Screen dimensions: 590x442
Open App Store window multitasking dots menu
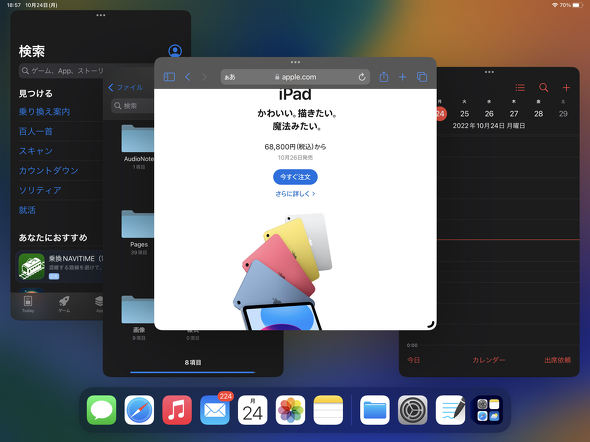[x=101, y=15]
